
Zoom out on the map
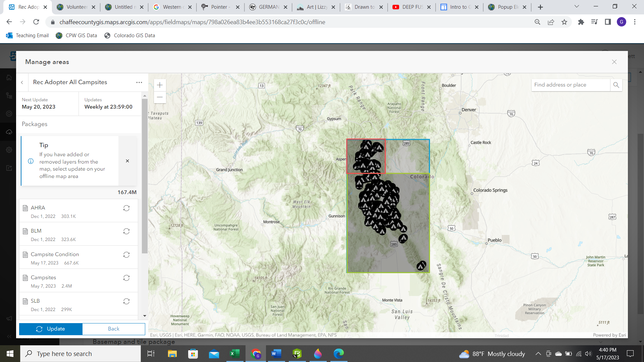tap(160, 97)
